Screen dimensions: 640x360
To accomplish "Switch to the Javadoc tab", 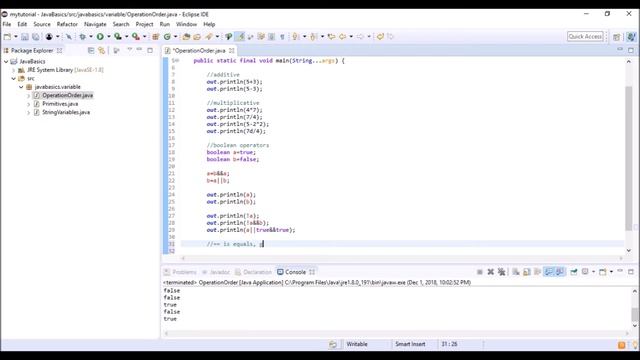I will (x=216, y=272).
